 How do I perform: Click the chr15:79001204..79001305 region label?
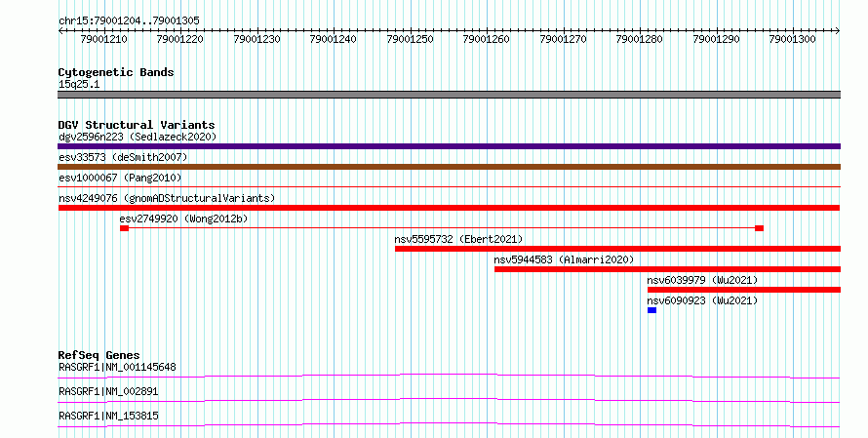tap(129, 20)
